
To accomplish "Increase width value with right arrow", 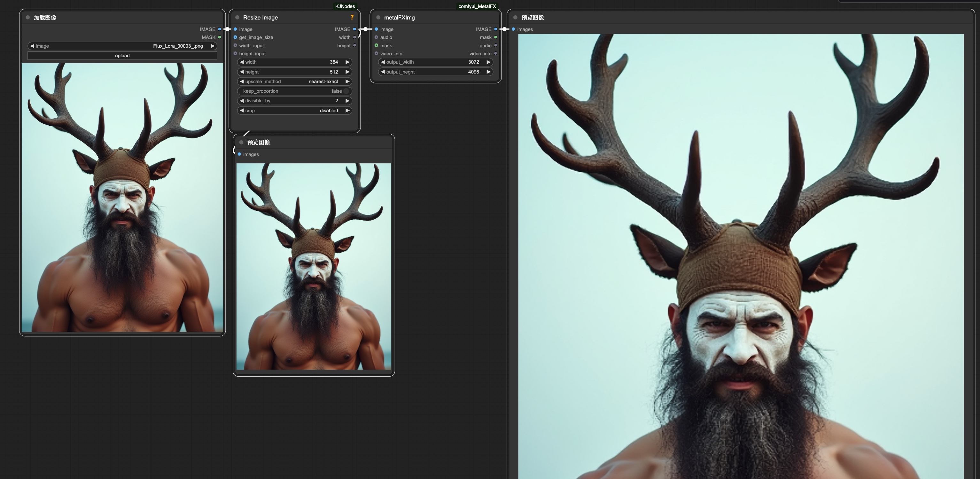I will coord(347,62).
